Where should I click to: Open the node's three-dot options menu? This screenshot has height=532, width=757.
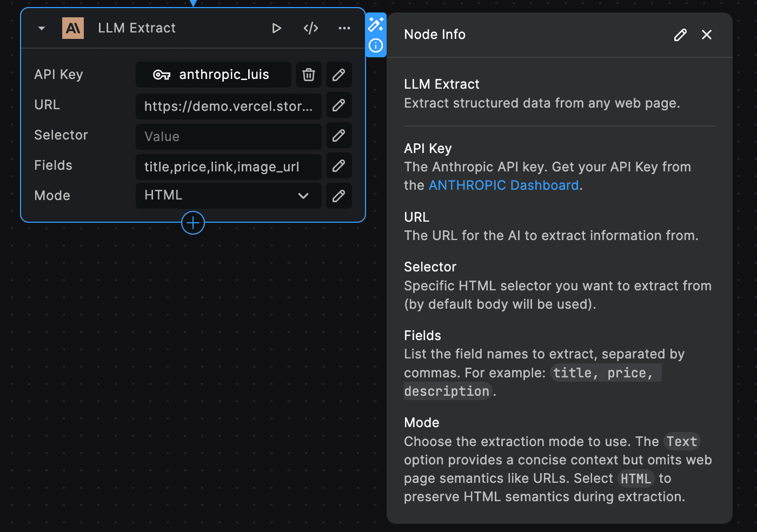(344, 28)
